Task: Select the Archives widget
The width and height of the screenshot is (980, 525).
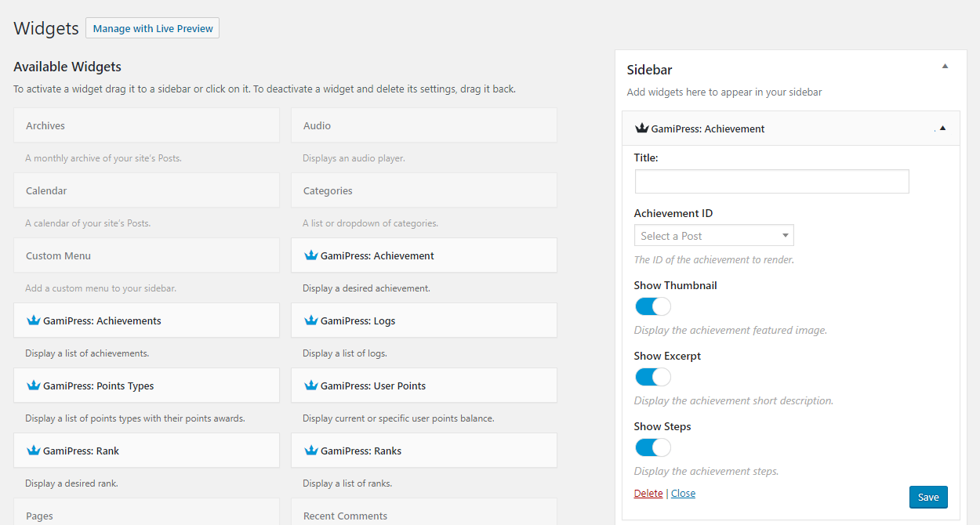Action: click(x=147, y=125)
